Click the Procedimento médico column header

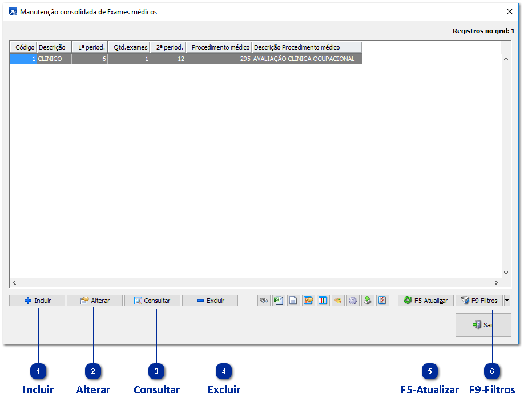[219, 47]
